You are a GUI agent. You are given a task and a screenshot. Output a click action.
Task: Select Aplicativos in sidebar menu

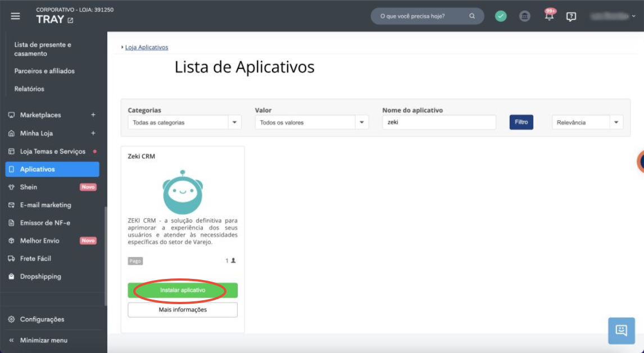click(x=52, y=169)
